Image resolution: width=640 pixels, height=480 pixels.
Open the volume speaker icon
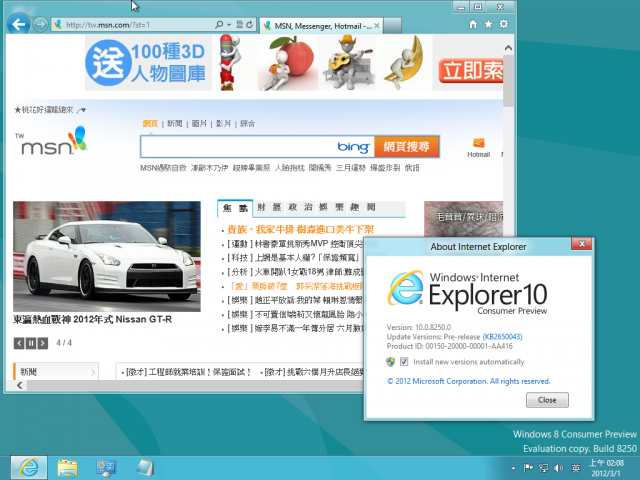(558, 468)
